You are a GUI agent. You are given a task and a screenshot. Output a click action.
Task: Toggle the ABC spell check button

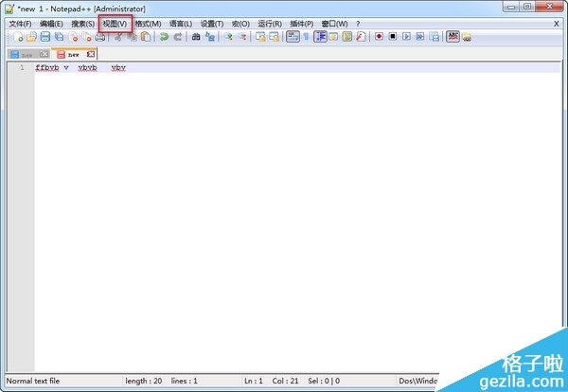453,37
